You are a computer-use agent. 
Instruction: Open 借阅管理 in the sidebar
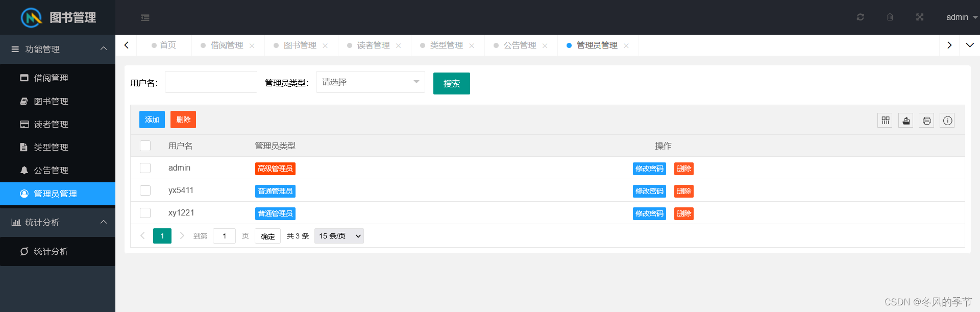58,78
